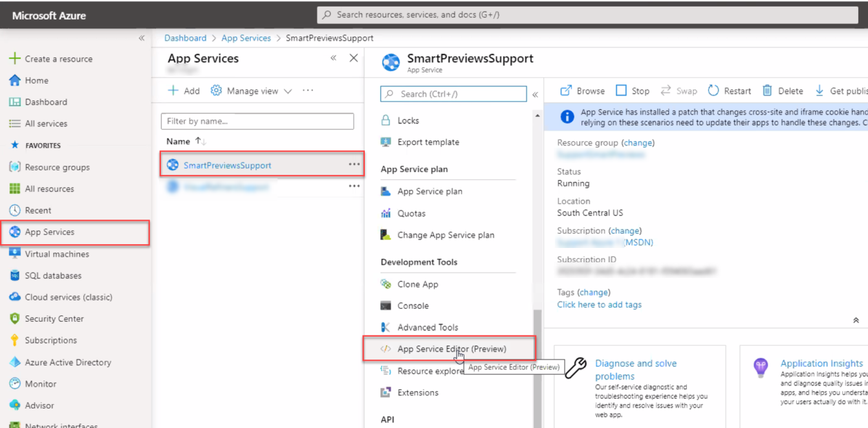Image resolution: width=868 pixels, height=428 pixels.
Task: Click the Swap toolbar button
Action: pyautogui.click(x=678, y=91)
